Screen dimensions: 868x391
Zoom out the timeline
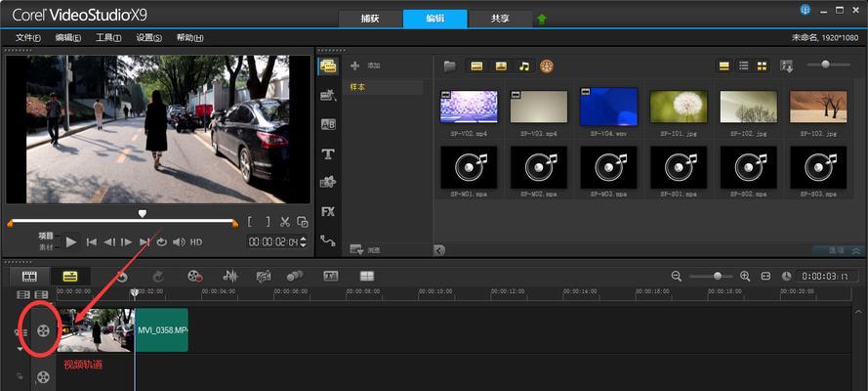(x=676, y=276)
